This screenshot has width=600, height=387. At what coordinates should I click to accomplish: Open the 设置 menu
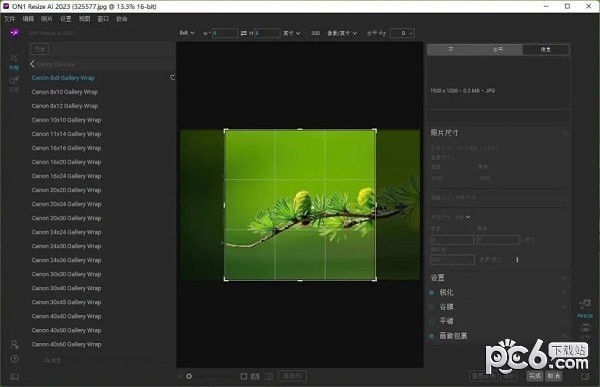65,19
